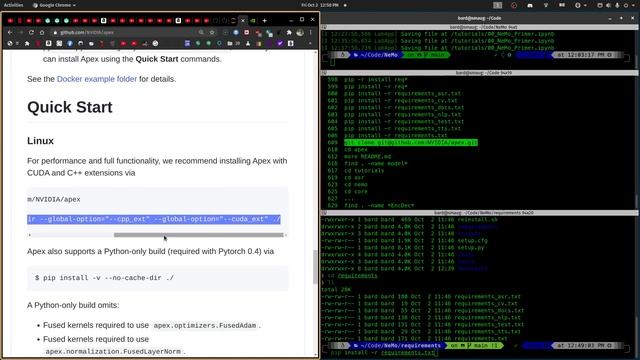Click apex.normalization.FusedLayerNorm code text
Screen dimensions: 640x360
point(113,351)
